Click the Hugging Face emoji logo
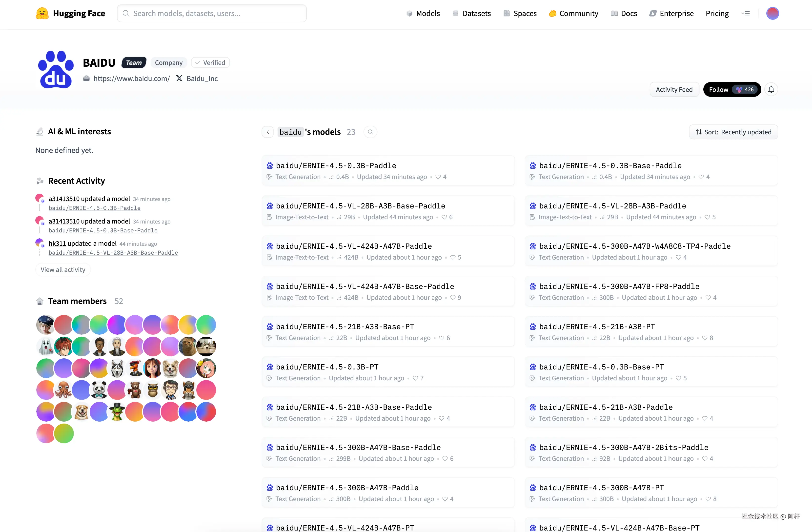812x532 pixels. (42, 13)
